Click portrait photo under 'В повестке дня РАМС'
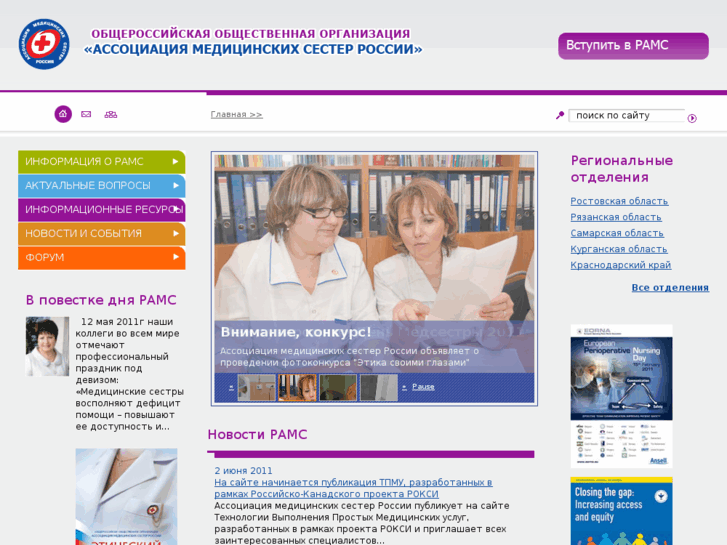Screen dimensions: 727x545 coord(47,346)
